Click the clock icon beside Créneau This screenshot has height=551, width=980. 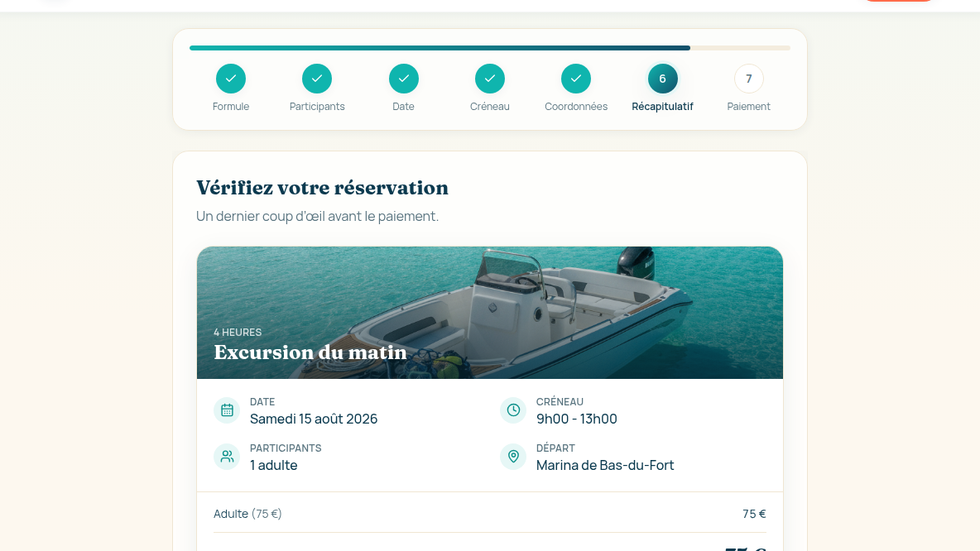tap(513, 410)
